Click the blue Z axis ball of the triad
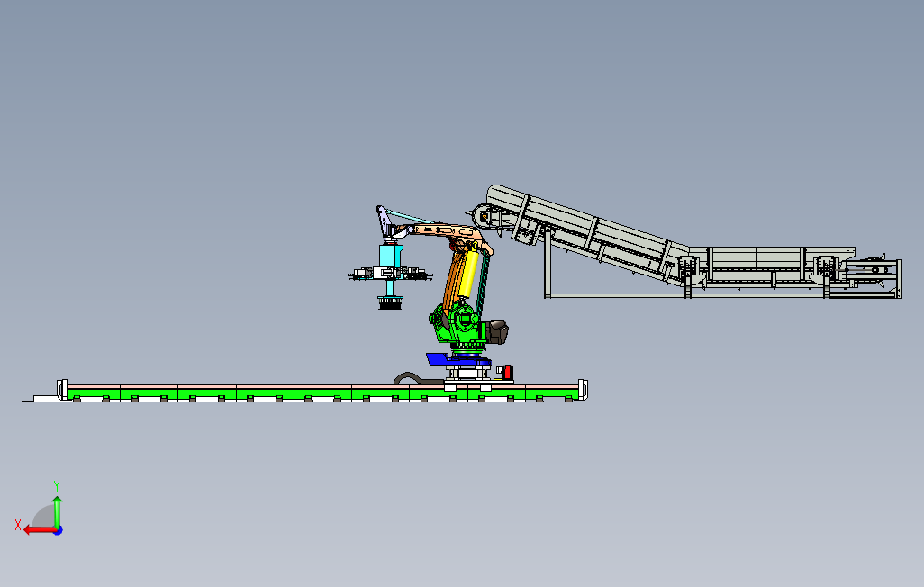The image size is (924, 587). pyautogui.click(x=59, y=531)
